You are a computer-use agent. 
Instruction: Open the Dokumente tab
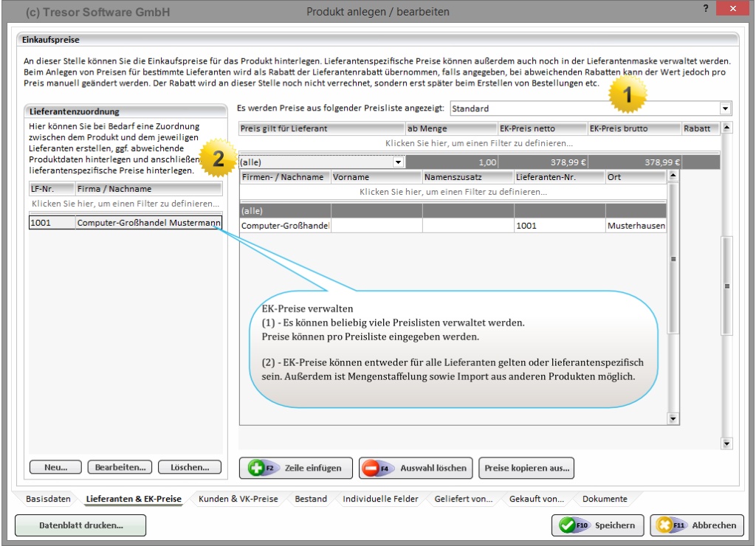pyautogui.click(x=604, y=500)
